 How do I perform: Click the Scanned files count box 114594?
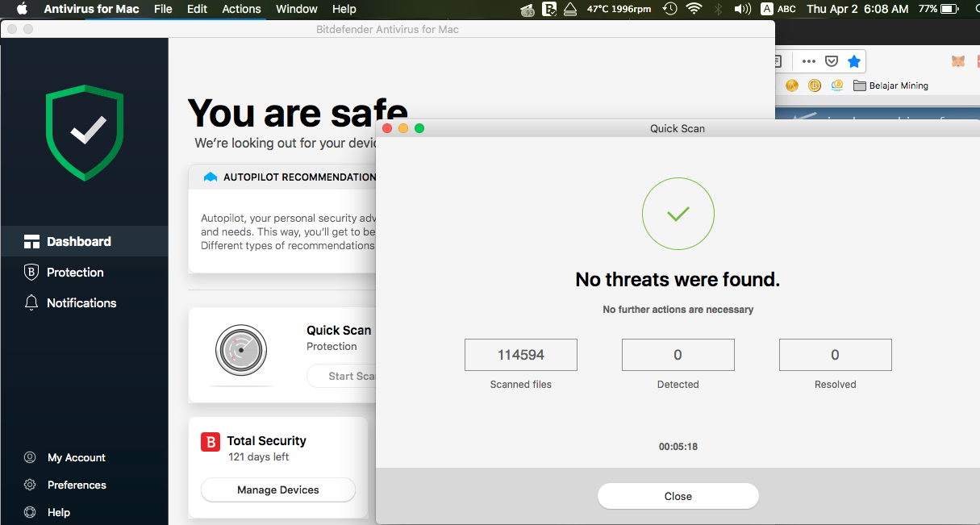(x=521, y=355)
